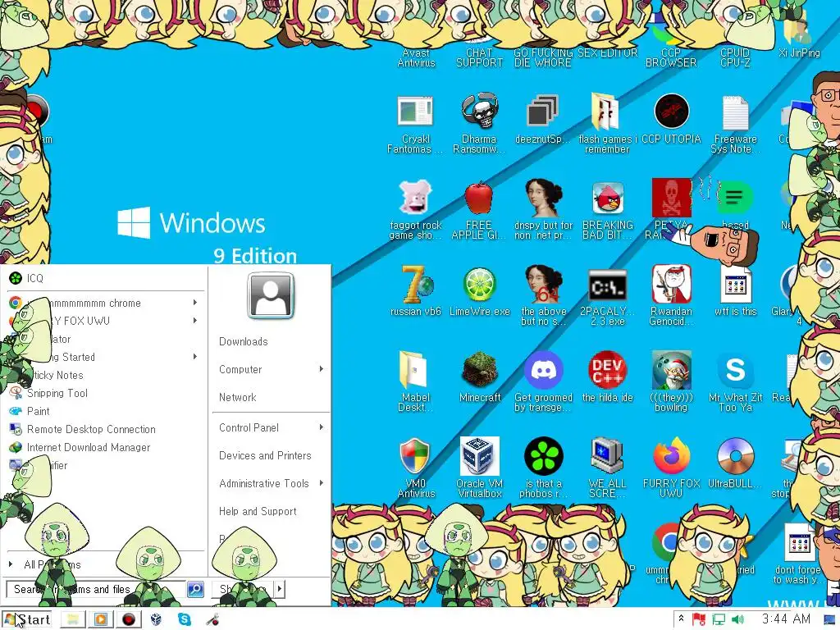This screenshot has width=840, height=630.
Task: Open the Rwandan Genocid desktop icon
Action: pos(671,284)
